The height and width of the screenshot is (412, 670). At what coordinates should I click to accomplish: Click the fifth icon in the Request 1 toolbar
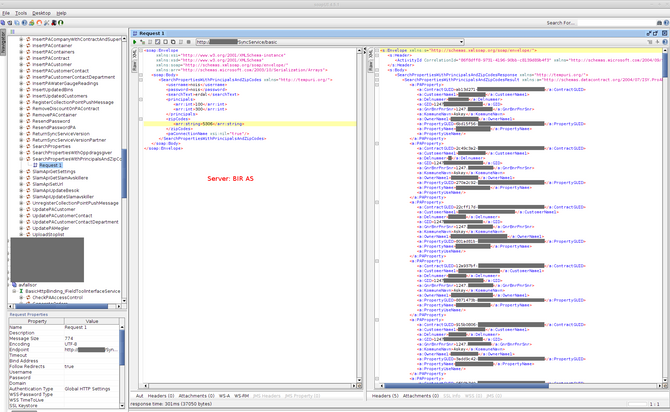[x=165, y=42]
